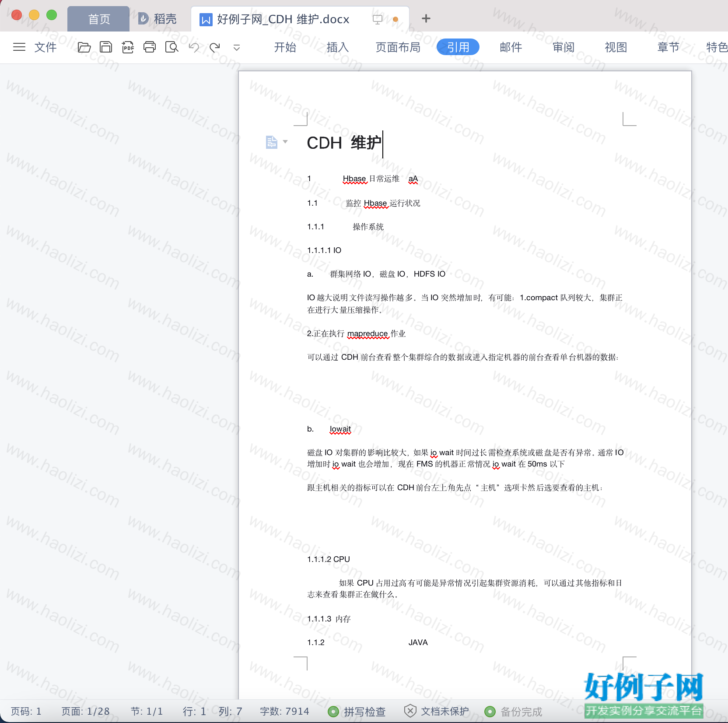Click 节: 1/1 in status bar

tap(147, 711)
